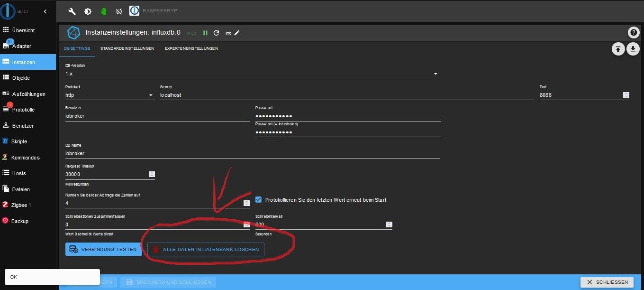Click 'Alle Daten in Datenbank löschen' button
644x290 pixels.
[x=206, y=249]
